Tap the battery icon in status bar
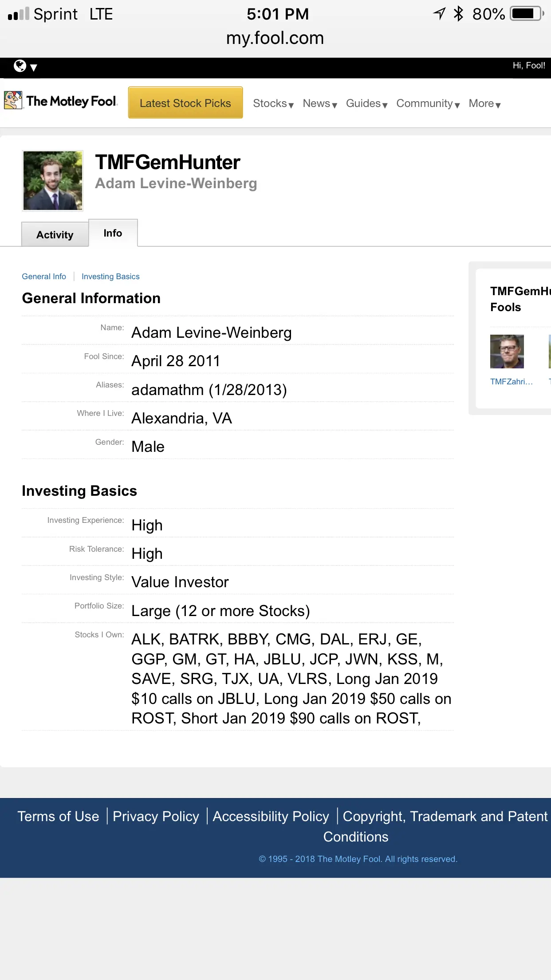The image size is (551, 980). pyautogui.click(x=527, y=14)
